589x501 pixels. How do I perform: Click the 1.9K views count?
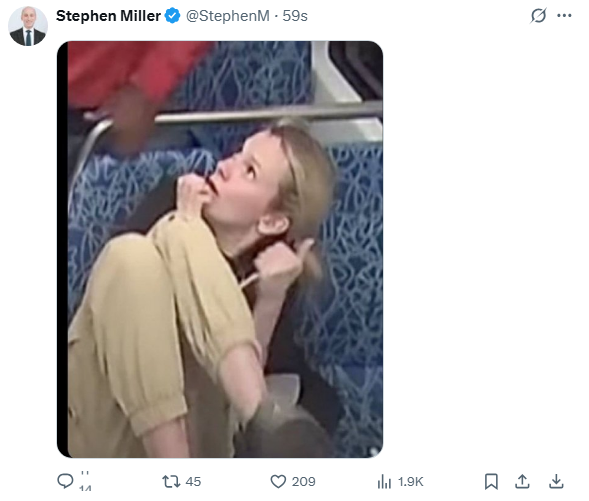tap(410, 481)
